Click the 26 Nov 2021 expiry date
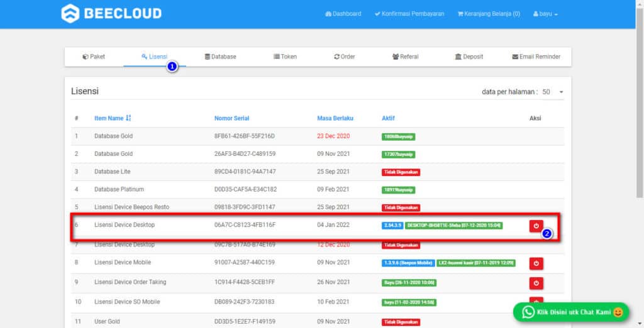 [x=333, y=282]
